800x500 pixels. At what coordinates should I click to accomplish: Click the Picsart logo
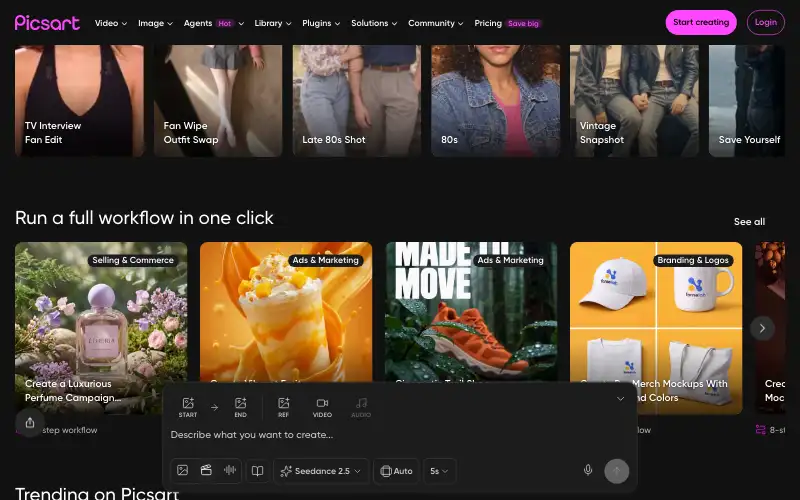tap(47, 23)
